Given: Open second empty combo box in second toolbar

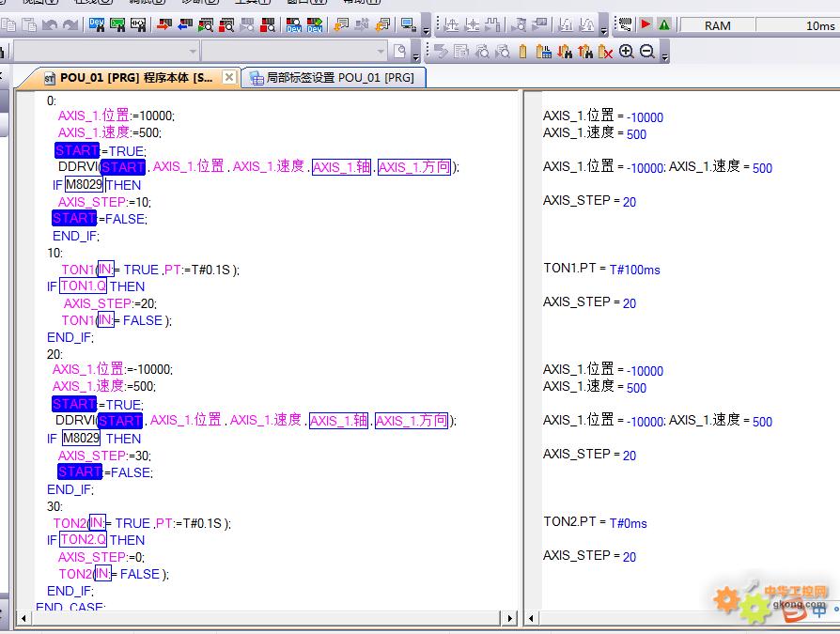Looking at the screenshot, I should [x=294, y=52].
